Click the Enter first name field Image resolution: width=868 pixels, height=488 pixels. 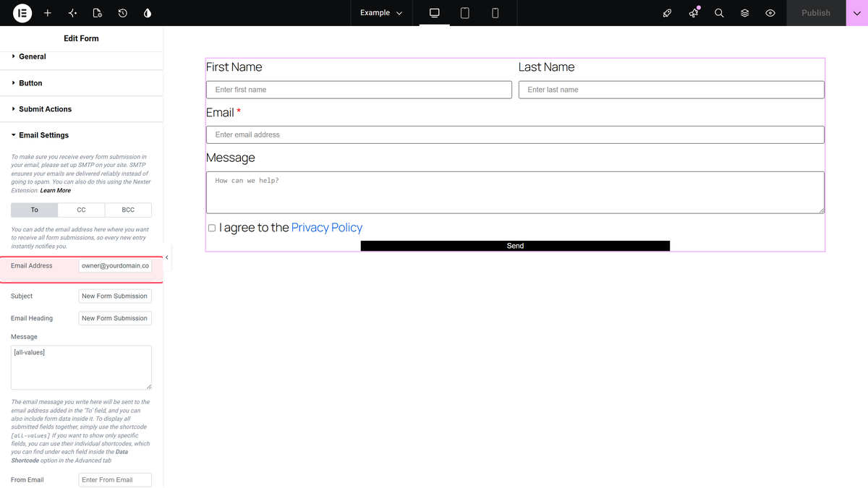click(x=359, y=90)
